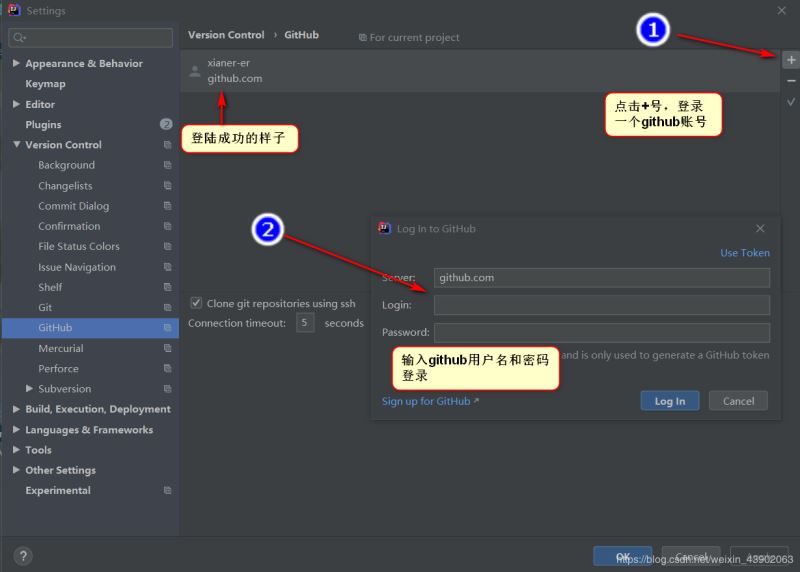Collapse the Version Control section
This screenshot has width=800, height=572.
click(16, 145)
